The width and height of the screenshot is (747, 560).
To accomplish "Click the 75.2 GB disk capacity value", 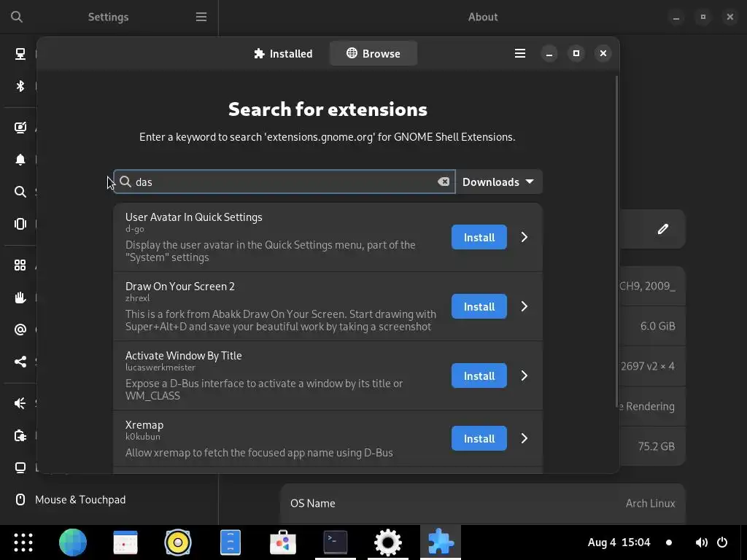I will pyautogui.click(x=656, y=446).
